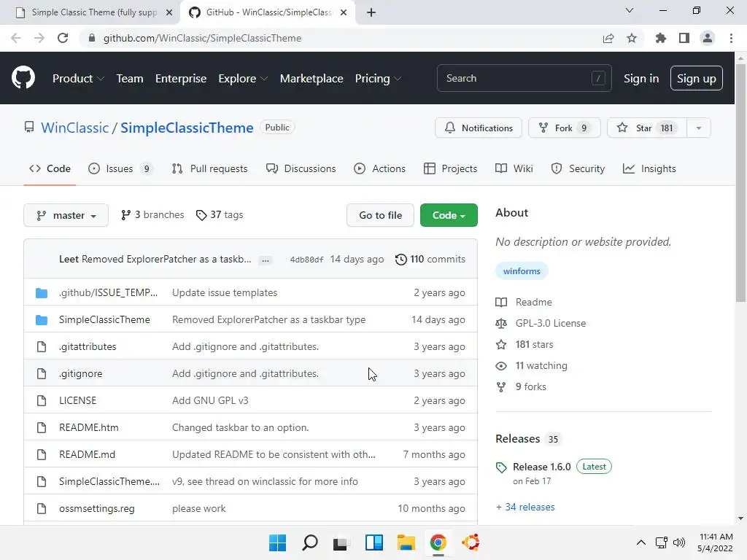Viewport: 747px width, 560px height.
Task: Click the page vertical scrollbar thumb
Action: 740,183
